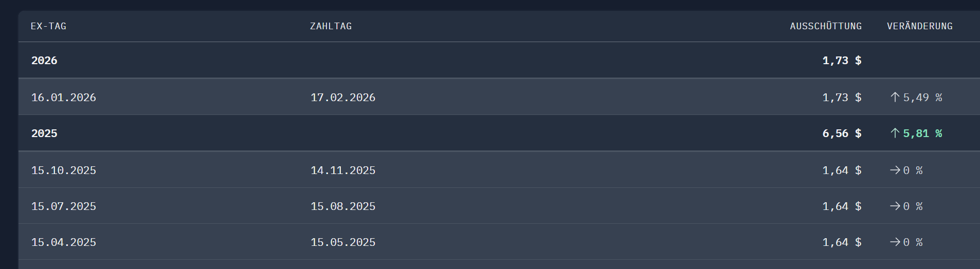Image resolution: width=980 pixels, height=269 pixels.
Task: Click the pay date 15.08.2025
Action: [x=343, y=206]
